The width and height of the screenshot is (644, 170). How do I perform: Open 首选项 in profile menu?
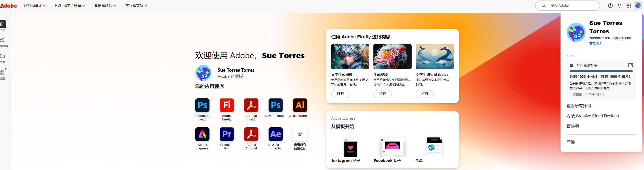tap(573, 126)
